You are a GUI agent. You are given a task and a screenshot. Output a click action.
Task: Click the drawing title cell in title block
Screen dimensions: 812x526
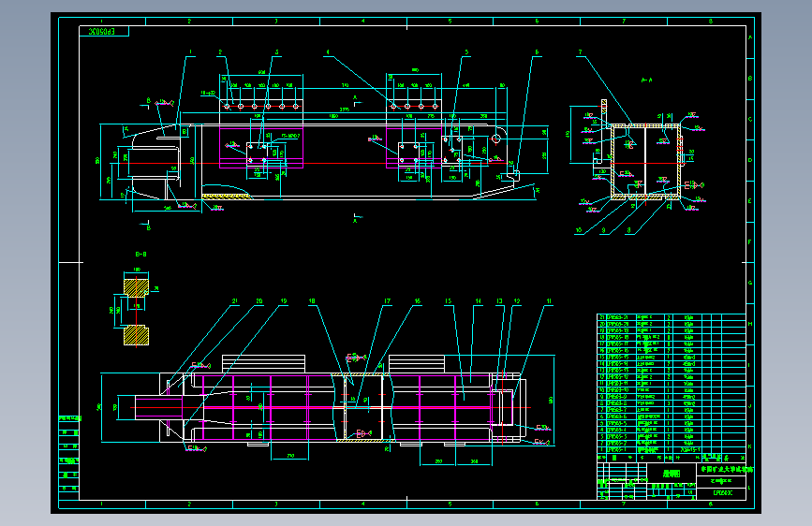pos(672,474)
